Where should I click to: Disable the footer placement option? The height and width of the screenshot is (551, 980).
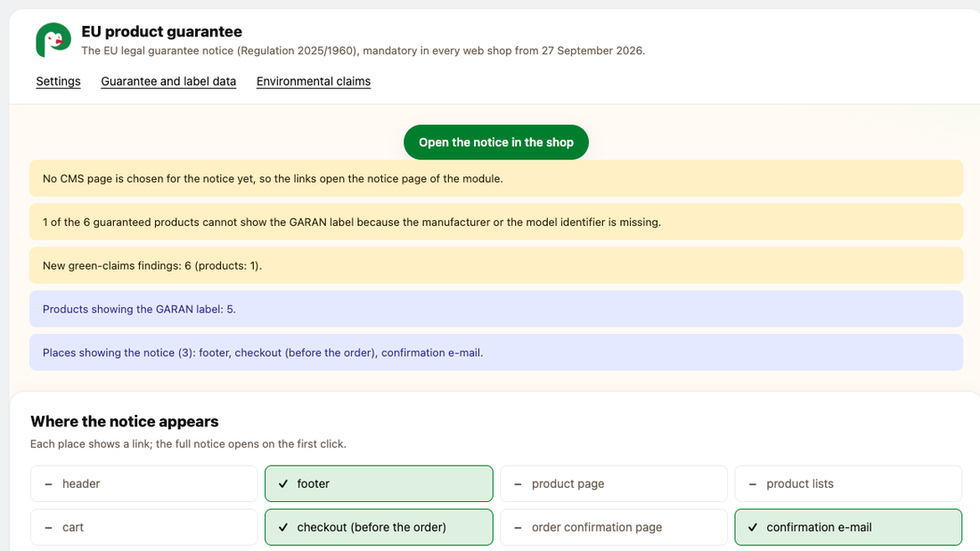click(379, 483)
